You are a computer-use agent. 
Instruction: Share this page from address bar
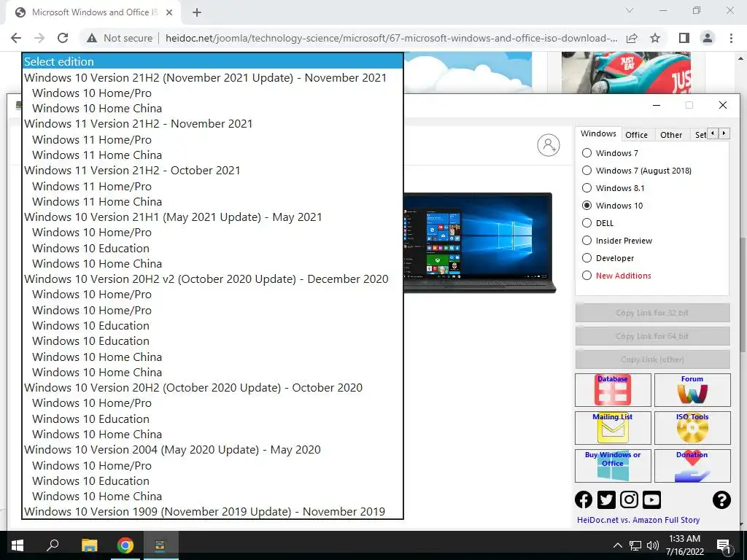[x=632, y=38]
